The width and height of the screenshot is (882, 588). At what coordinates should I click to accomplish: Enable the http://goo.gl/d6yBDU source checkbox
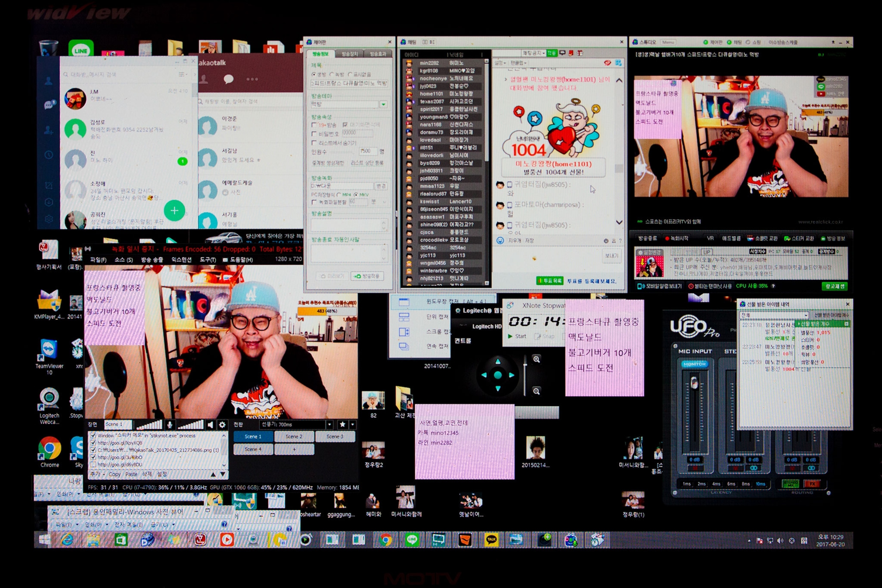[x=93, y=464]
